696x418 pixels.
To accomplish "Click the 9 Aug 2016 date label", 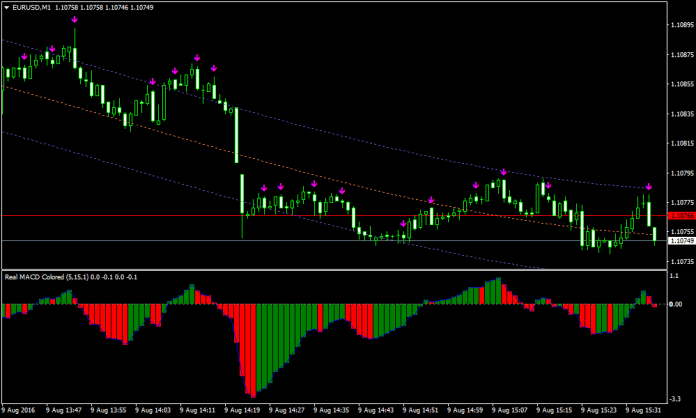I will pos(20,409).
